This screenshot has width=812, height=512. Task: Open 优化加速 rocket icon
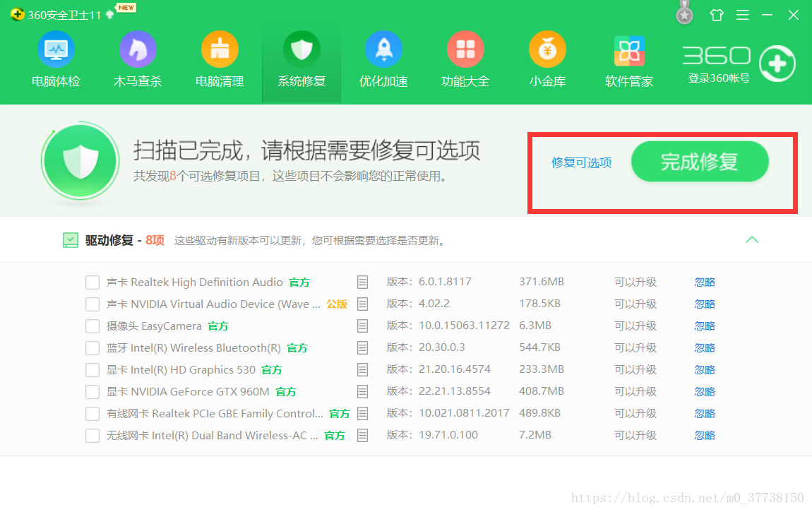click(383, 49)
